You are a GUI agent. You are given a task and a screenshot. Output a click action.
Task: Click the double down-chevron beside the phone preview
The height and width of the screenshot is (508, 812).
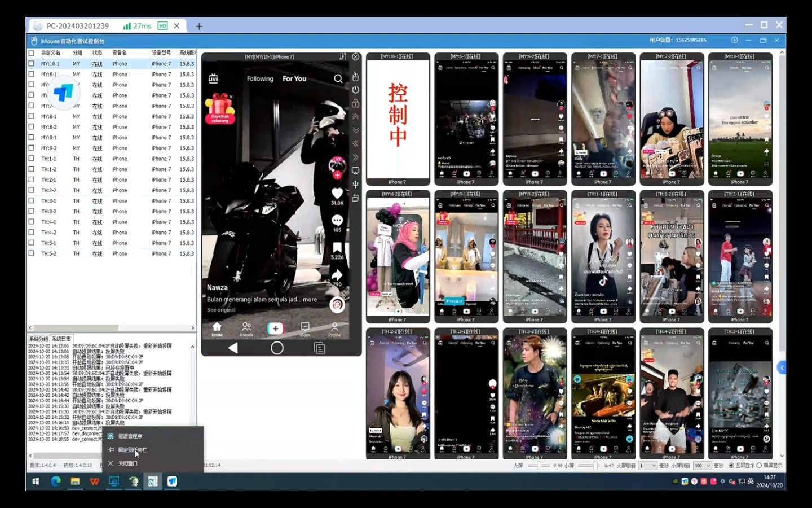pos(355,130)
